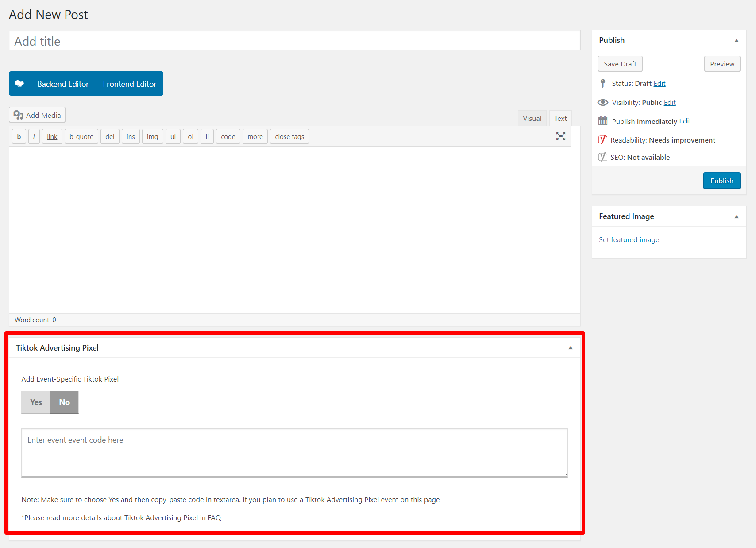Collapse the Featured Image panel
The image size is (756, 548).
click(x=736, y=216)
